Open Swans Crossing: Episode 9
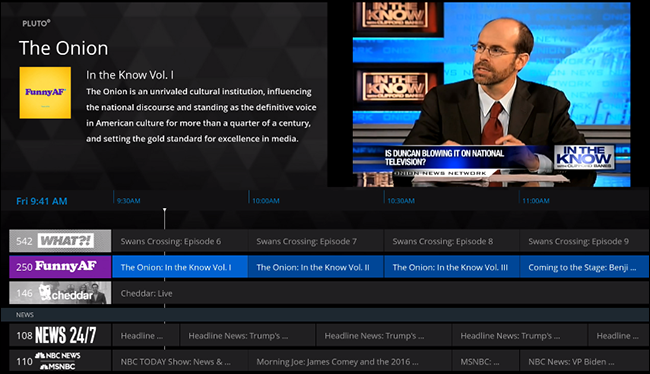Image resolution: width=650 pixels, height=374 pixels. click(584, 241)
